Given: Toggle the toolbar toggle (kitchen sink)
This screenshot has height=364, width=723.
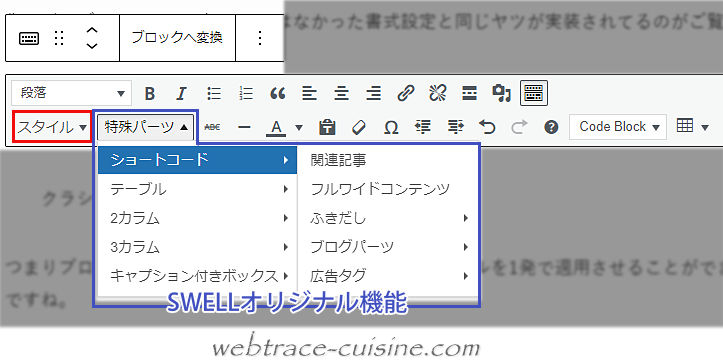Looking at the screenshot, I should point(533,93).
